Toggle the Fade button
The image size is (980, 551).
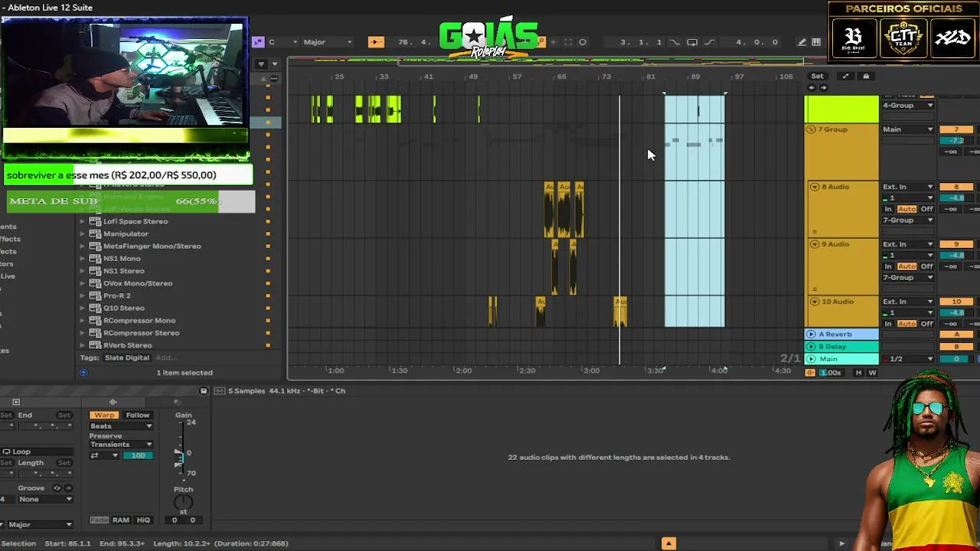click(100, 520)
